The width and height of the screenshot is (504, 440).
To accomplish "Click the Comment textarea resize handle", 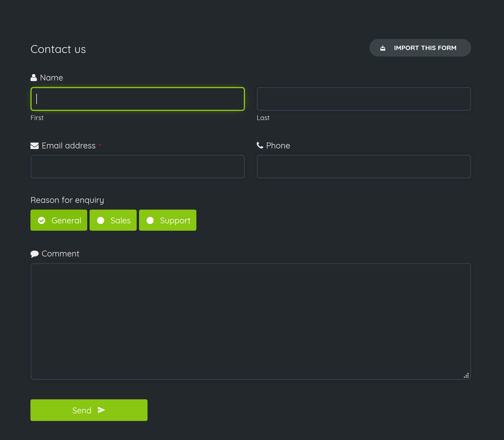I will (x=466, y=375).
